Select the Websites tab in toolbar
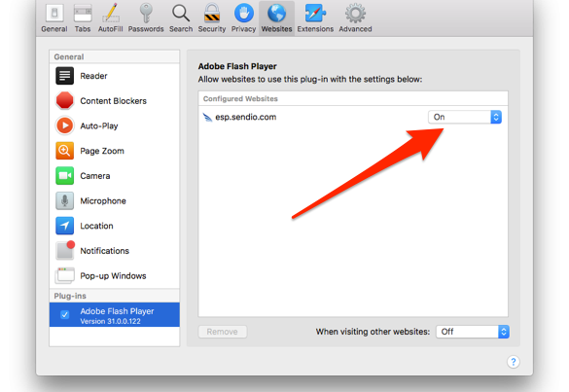 tap(276, 18)
